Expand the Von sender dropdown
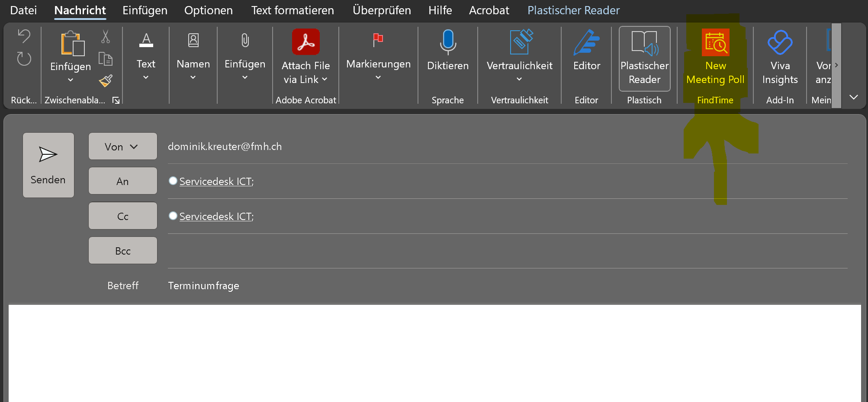The height and width of the screenshot is (402, 868). (122, 147)
